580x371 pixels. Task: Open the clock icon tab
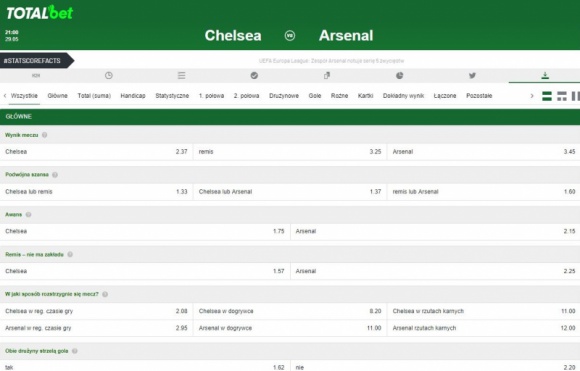click(108, 75)
